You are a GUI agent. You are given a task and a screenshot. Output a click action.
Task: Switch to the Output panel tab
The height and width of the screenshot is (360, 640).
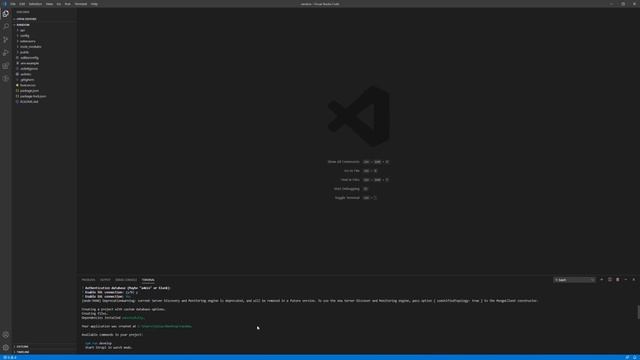pos(105,280)
